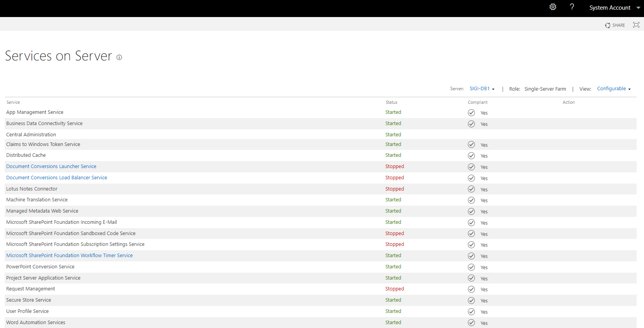Click the Stopped status for Lotus Notes Connector
This screenshot has height=328, width=644.
coord(394,189)
